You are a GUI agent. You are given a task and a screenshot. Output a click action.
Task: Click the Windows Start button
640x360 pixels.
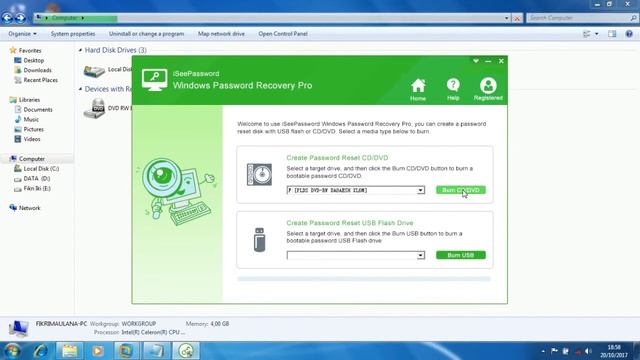[12, 351]
